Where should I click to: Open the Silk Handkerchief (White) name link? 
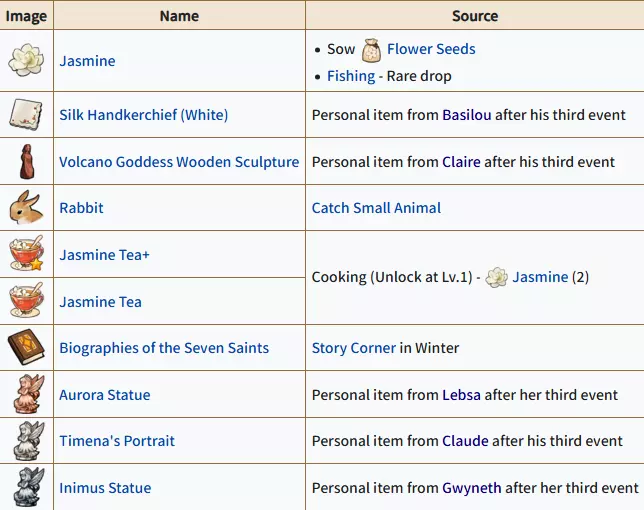[143, 115]
